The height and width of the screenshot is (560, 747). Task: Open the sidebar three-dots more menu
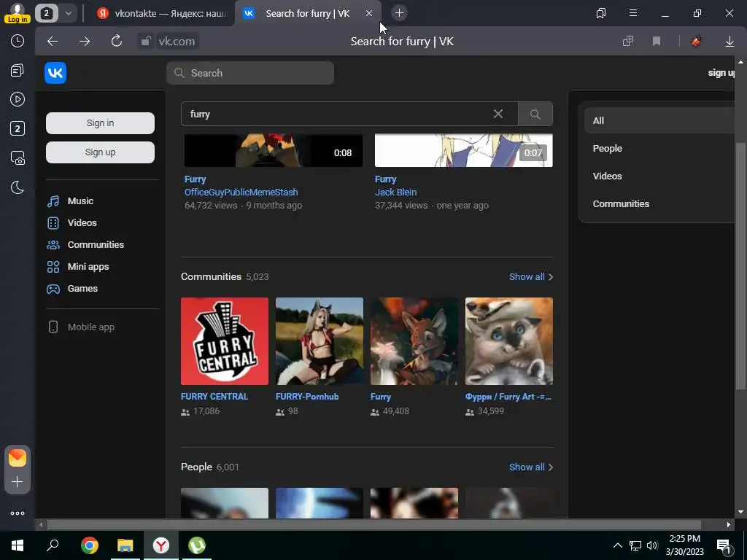(18, 513)
